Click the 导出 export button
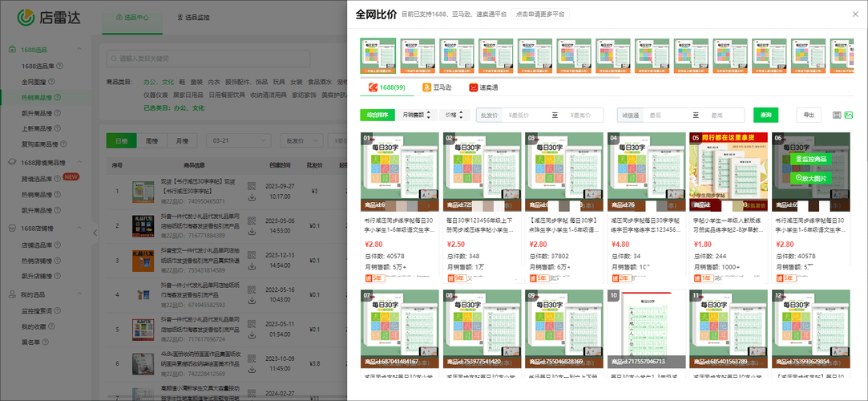Screen dimensions: 868x401 point(809,115)
